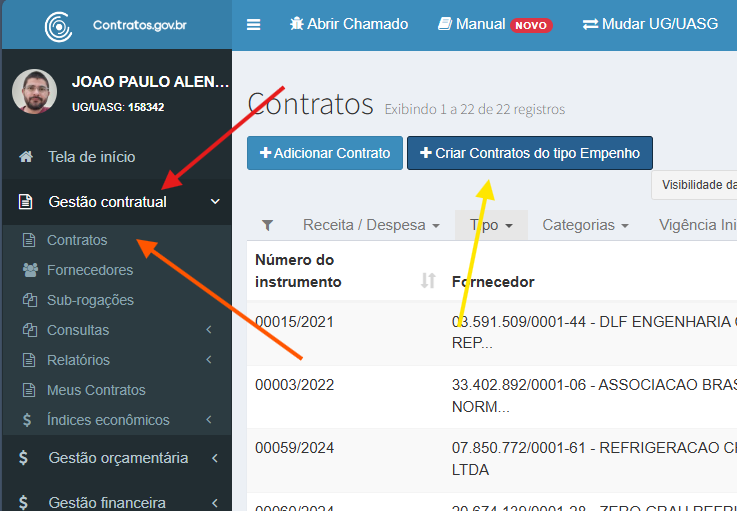The width and height of the screenshot is (737, 511).
Task: Click the filter funnel icon
Action: point(267,225)
